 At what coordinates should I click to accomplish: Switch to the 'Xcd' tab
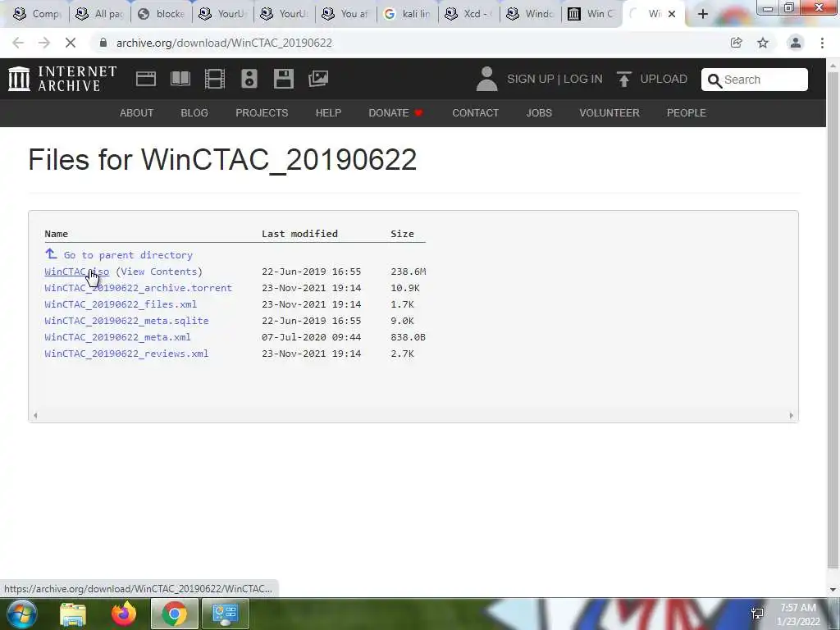click(468, 14)
